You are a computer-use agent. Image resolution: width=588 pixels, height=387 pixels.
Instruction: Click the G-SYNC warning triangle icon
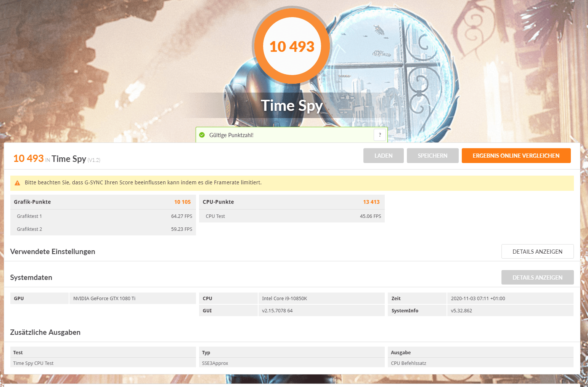tap(17, 183)
